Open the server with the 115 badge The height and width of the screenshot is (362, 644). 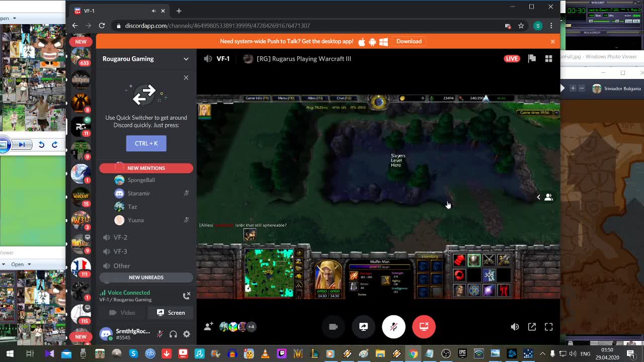(80, 314)
